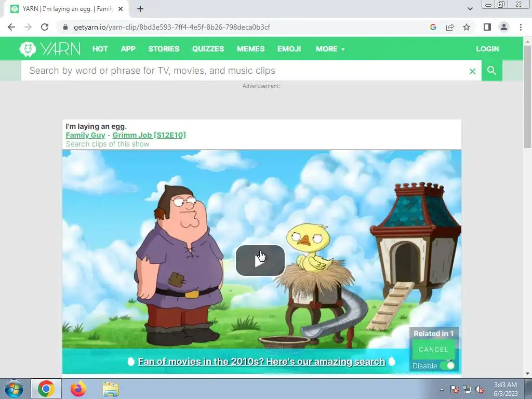The width and height of the screenshot is (532, 399).
Task: Open the HOT menu item
Action: click(x=100, y=49)
